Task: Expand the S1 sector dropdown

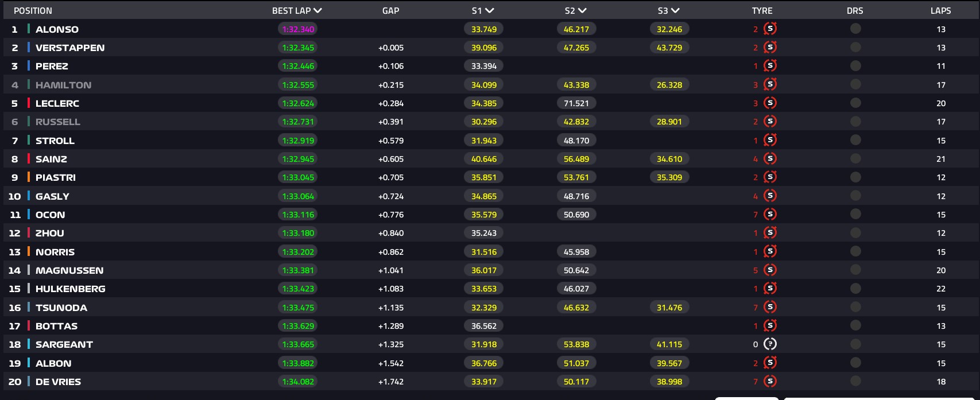Action: point(489,10)
